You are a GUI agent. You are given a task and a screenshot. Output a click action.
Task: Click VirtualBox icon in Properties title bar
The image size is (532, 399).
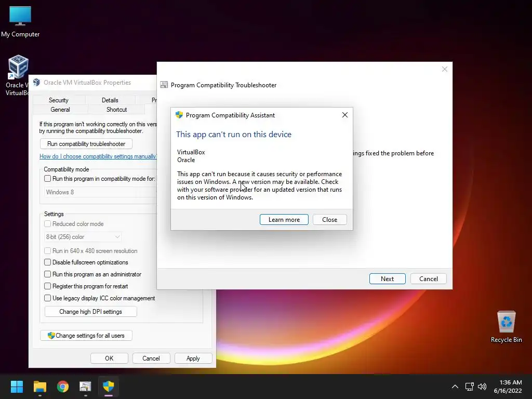click(x=37, y=83)
